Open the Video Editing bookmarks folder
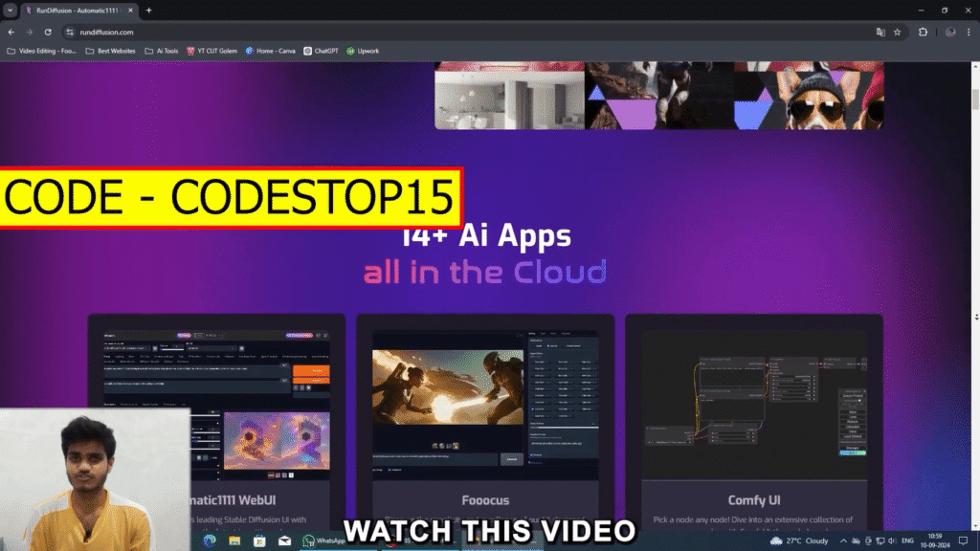 click(41, 52)
